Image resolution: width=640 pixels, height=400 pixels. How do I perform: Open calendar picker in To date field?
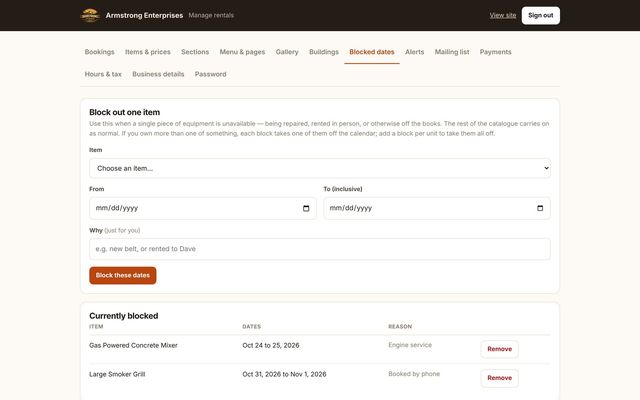point(540,208)
